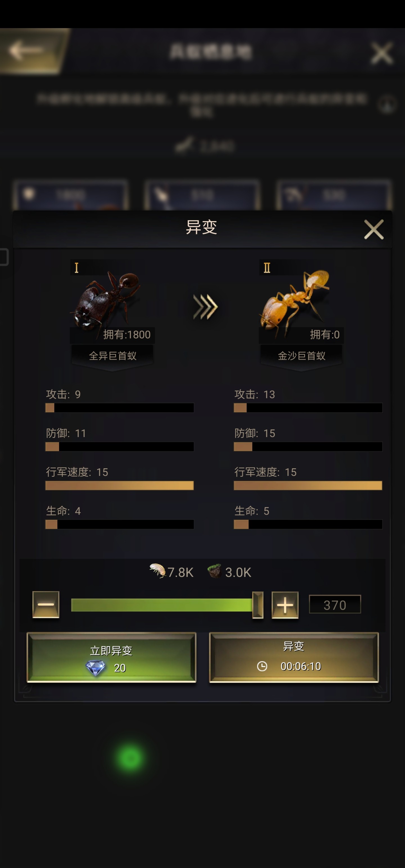This screenshot has width=405, height=868.
Task: Click the diamond gem cost icon
Action: pos(95,668)
